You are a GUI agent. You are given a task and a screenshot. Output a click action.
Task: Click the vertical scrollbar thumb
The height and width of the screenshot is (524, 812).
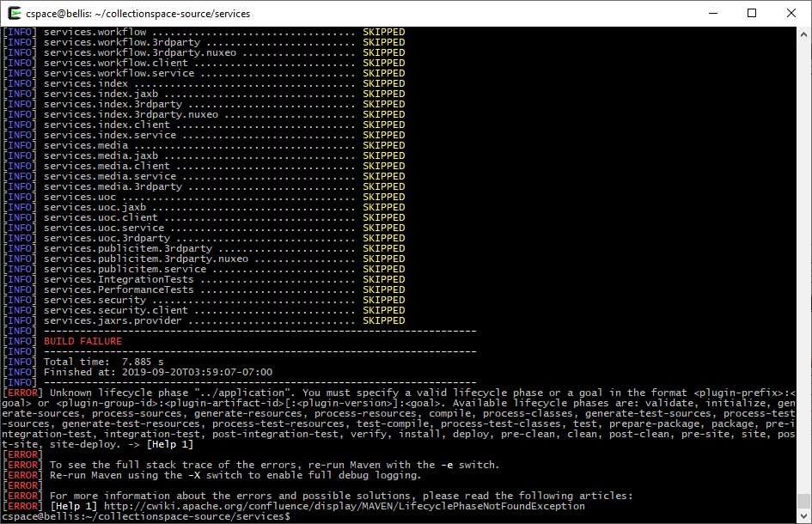804,501
